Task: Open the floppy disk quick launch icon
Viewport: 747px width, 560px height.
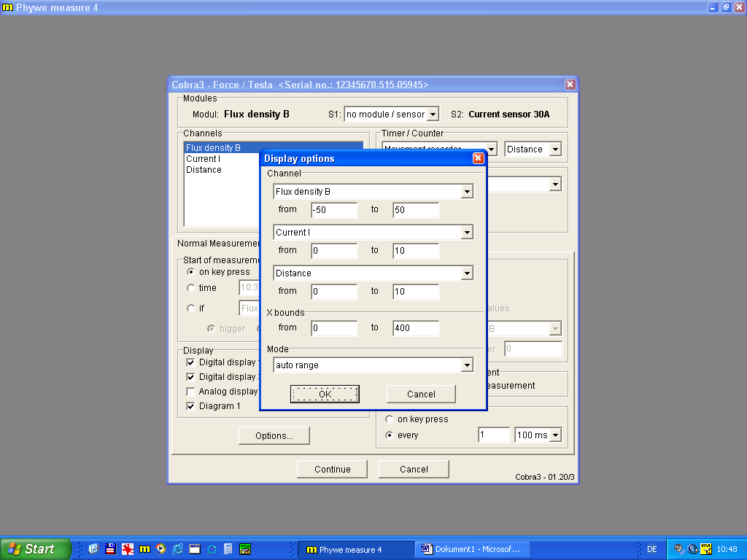Action: pyautogui.click(x=111, y=549)
